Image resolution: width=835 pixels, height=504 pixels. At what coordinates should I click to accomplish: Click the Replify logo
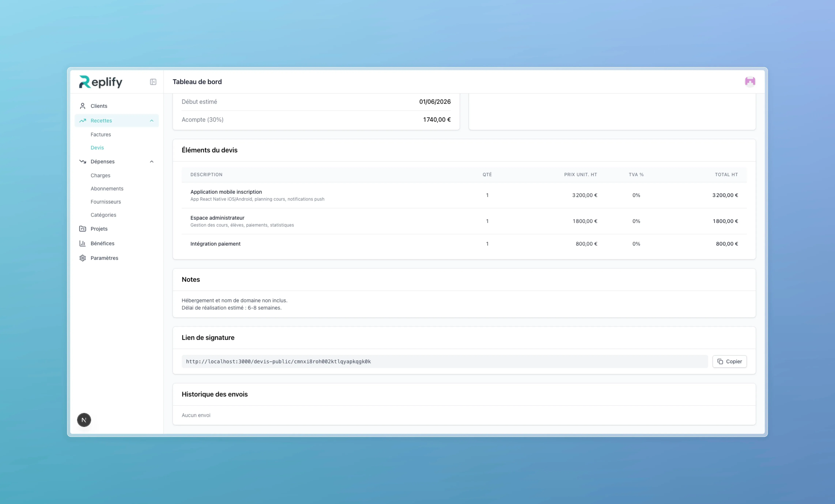(100, 82)
